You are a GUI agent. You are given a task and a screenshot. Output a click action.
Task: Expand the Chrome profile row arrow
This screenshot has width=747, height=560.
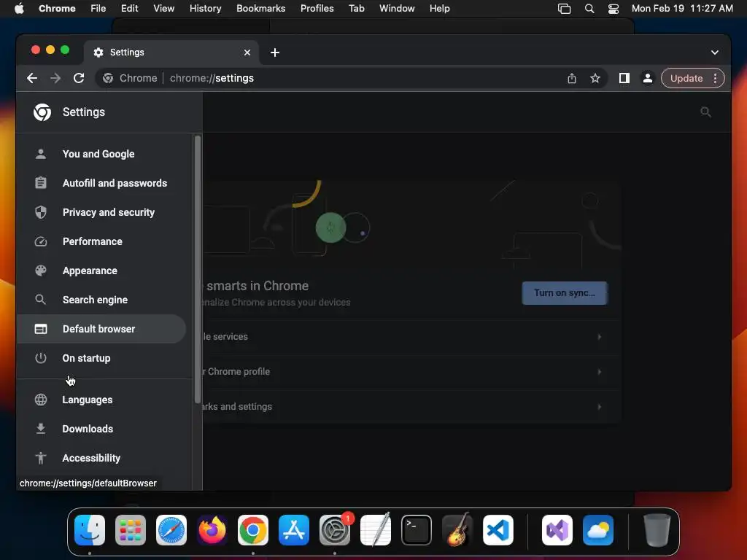tap(600, 371)
